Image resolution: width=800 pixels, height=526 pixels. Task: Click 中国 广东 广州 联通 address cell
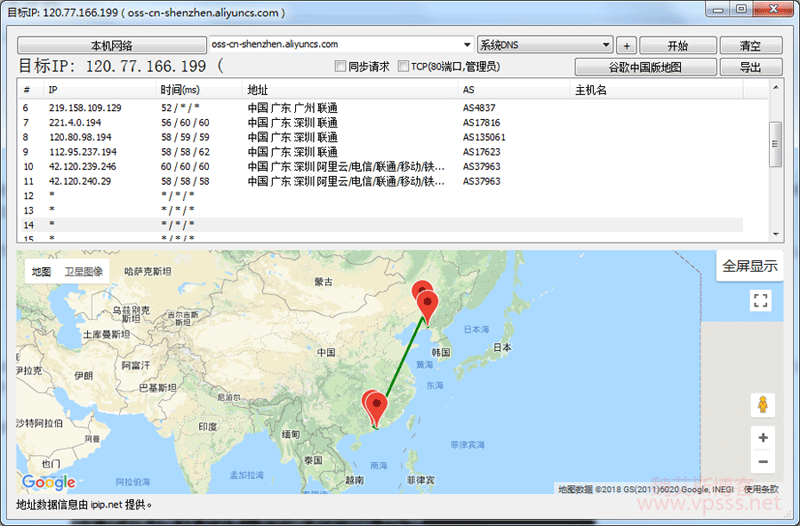click(x=292, y=108)
